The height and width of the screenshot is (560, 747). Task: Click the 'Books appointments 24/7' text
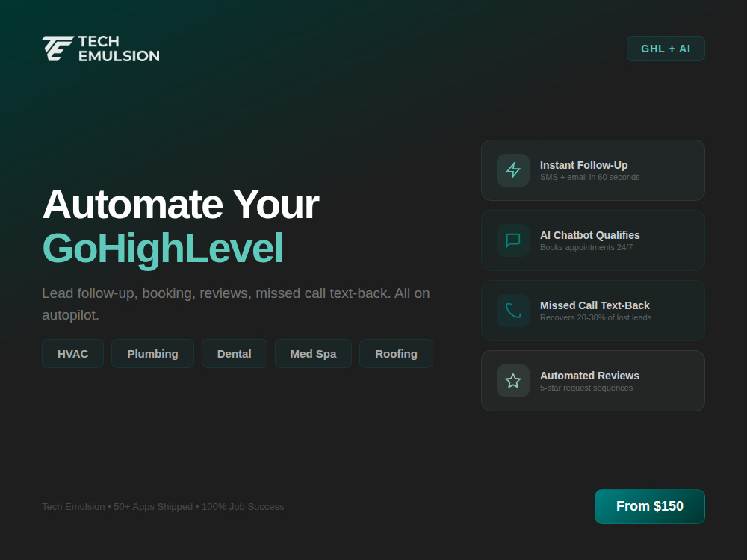tap(586, 248)
